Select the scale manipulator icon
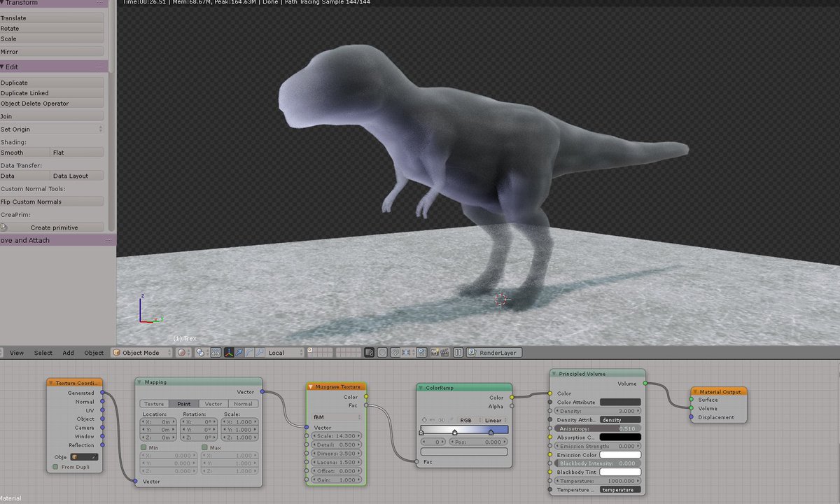 tap(258, 353)
